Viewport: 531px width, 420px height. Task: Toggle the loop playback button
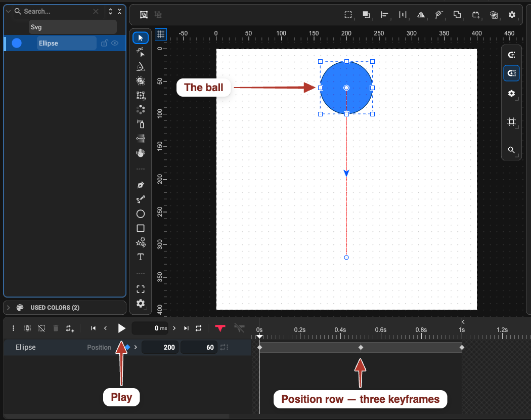point(198,328)
